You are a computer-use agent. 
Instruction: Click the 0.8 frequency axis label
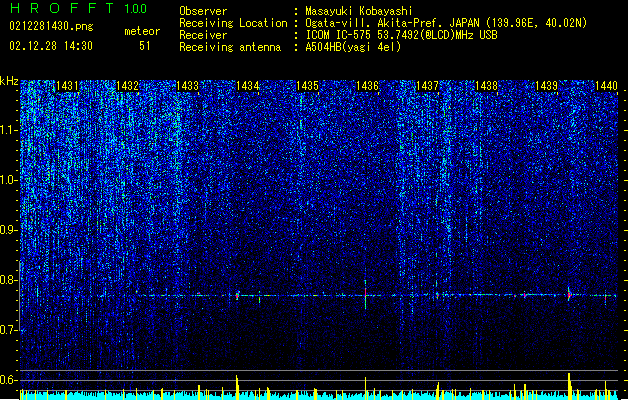8,280
